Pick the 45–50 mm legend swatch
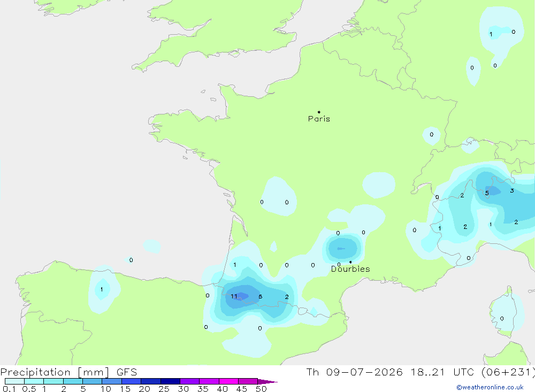This screenshot has width=535, height=392. pyautogui.click(x=248, y=381)
